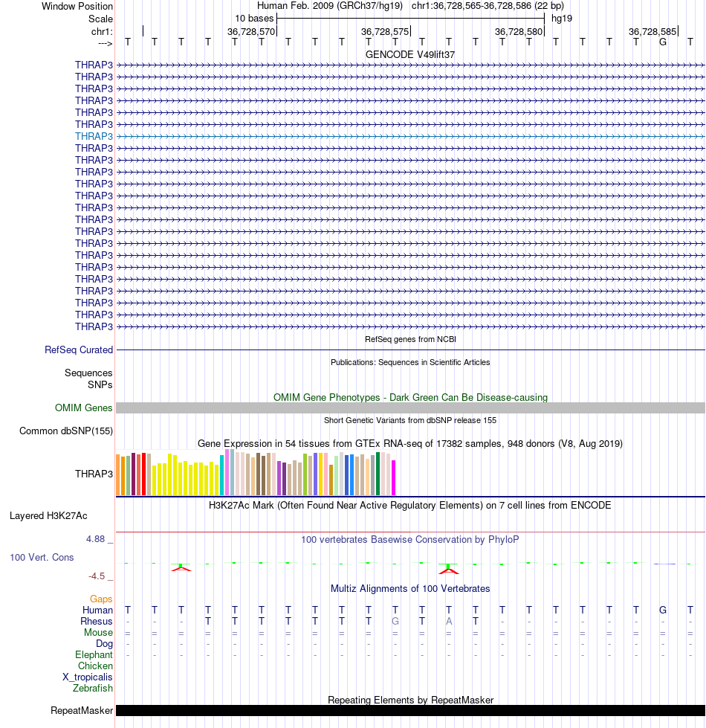
Task: Click Multiz Alignments of 100 Vertebrates title
Action: [410, 589]
